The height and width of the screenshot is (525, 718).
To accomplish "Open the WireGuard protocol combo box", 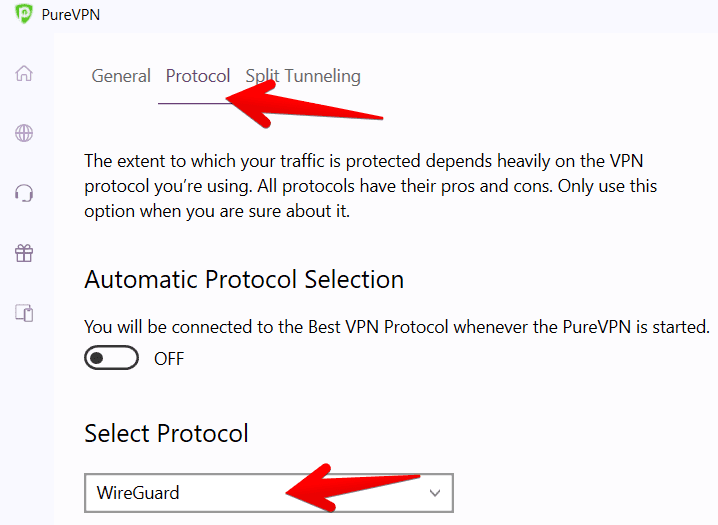I will coord(268,492).
